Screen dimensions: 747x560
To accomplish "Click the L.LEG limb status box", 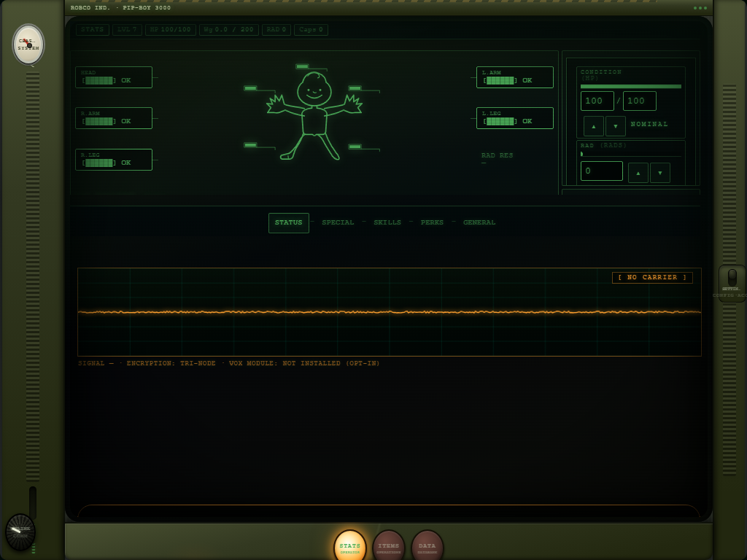I will coord(515,118).
